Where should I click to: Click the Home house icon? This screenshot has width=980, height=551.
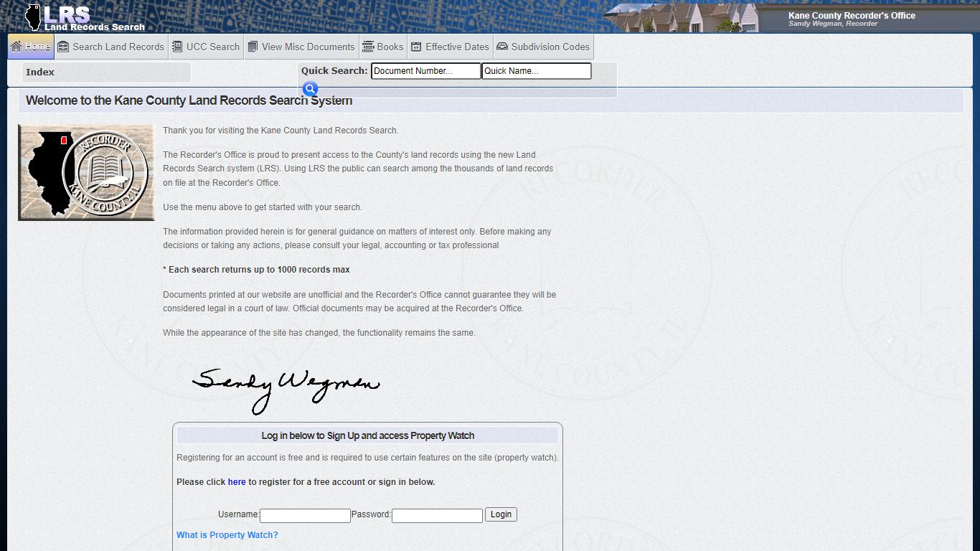coord(17,47)
